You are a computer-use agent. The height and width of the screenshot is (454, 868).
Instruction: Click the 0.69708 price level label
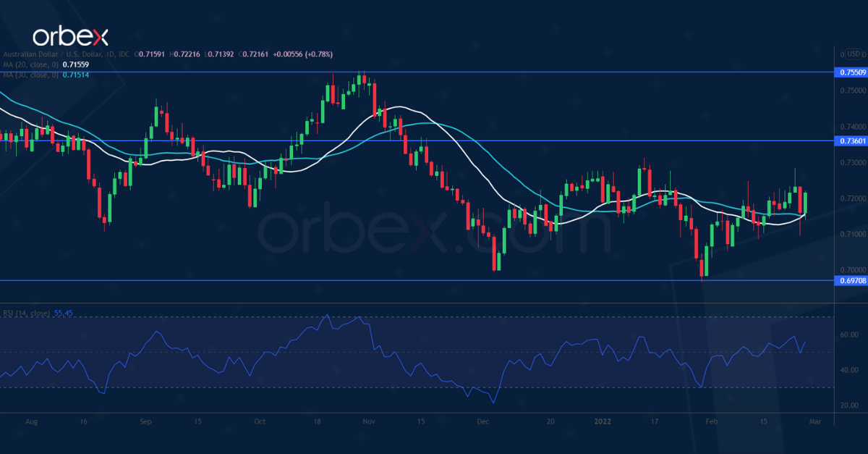click(x=850, y=280)
